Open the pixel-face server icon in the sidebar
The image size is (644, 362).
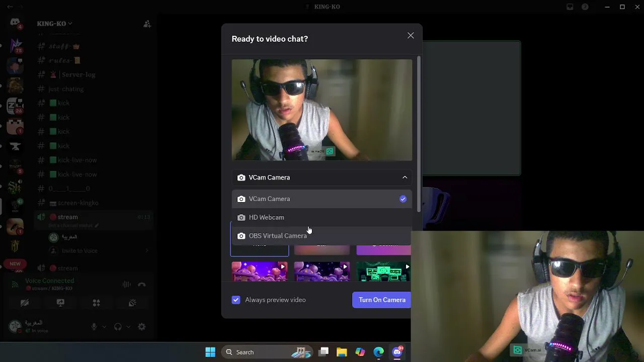pyautogui.click(x=15, y=126)
